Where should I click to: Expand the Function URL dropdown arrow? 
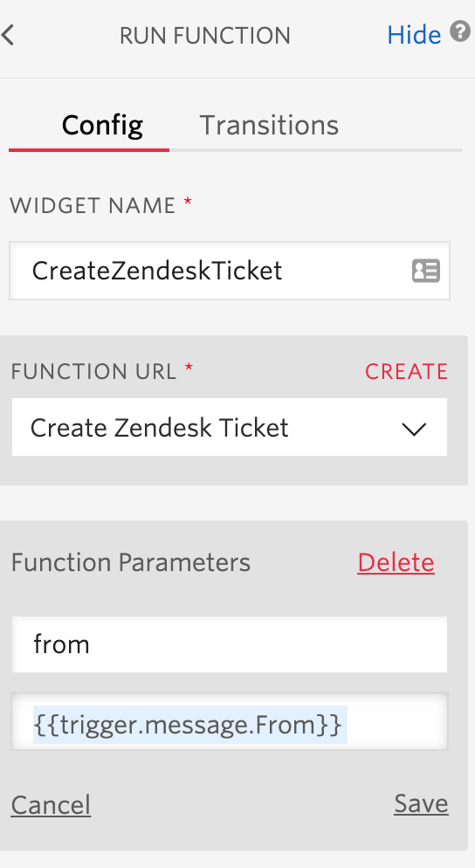point(414,429)
